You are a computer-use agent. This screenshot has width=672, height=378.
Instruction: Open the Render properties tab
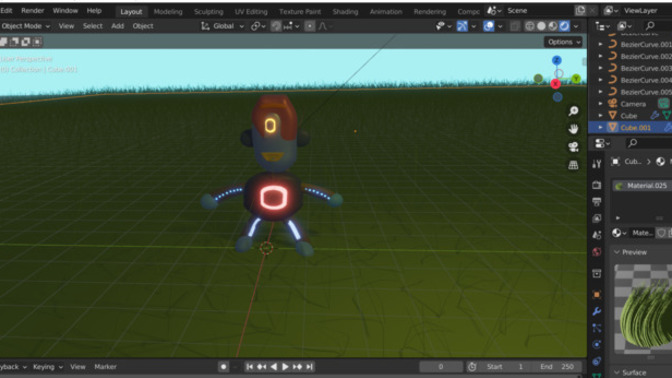(597, 185)
